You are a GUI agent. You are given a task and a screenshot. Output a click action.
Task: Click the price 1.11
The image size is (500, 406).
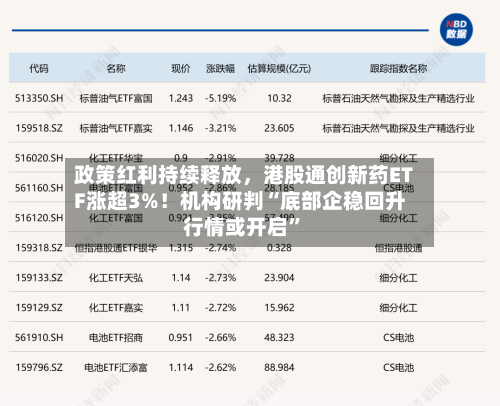pos(181,308)
